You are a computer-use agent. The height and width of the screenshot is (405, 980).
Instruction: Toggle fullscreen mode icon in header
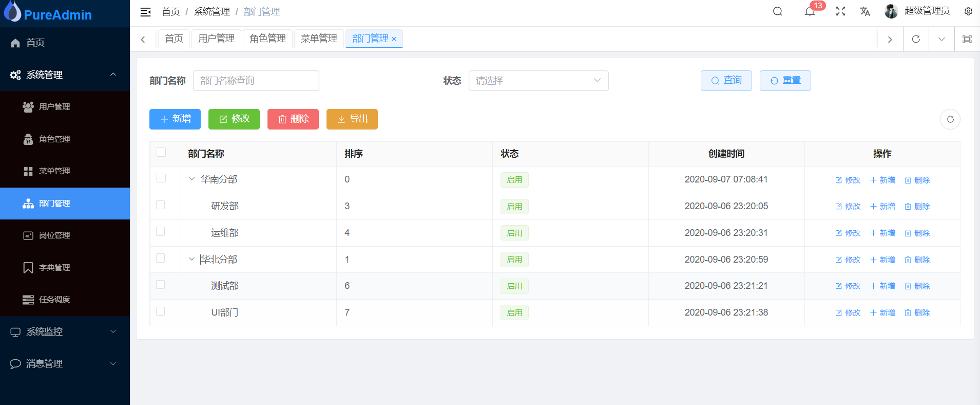point(840,11)
